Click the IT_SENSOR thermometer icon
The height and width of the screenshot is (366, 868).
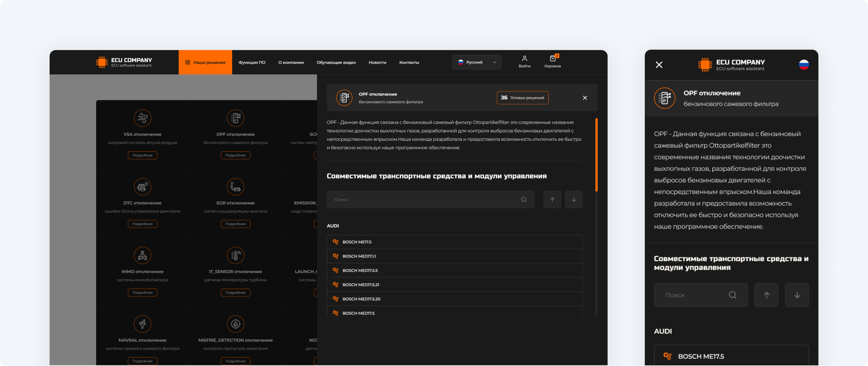(x=235, y=256)
